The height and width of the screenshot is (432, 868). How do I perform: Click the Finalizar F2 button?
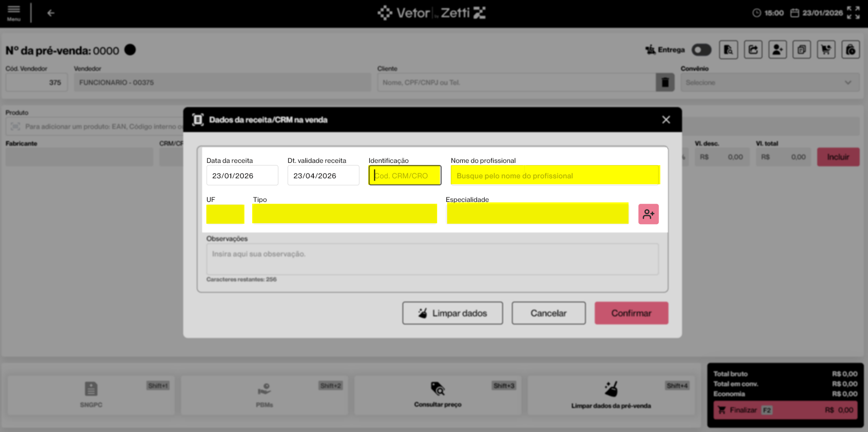click(x=785, y=410)
